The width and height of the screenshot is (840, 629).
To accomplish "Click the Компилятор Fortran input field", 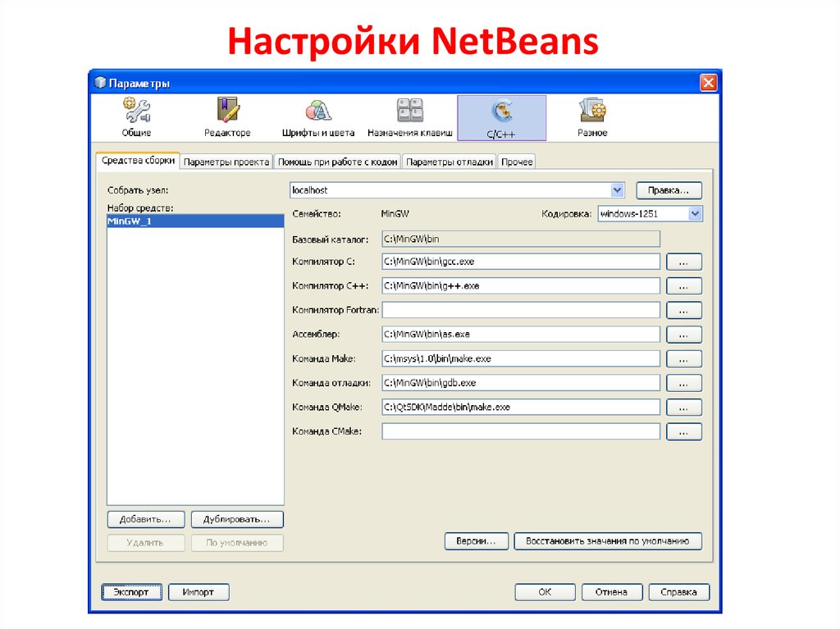I will [x=520, y=310].
